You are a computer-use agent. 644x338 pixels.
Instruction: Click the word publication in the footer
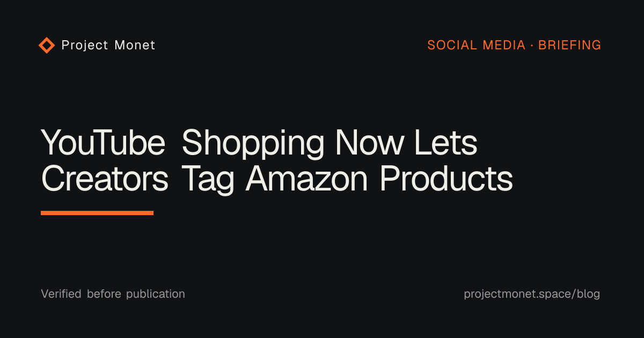156,295
